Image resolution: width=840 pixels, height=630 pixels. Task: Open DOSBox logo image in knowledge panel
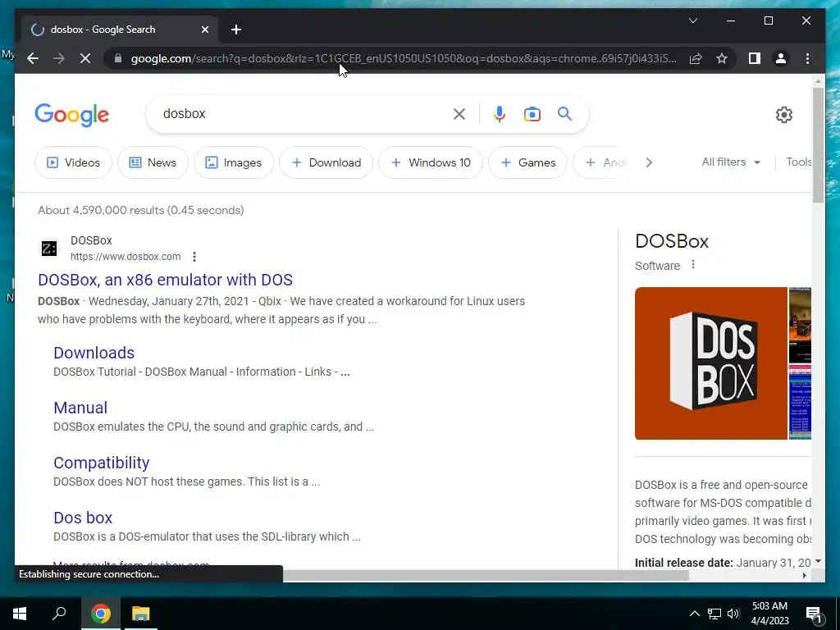pos(711,363)
